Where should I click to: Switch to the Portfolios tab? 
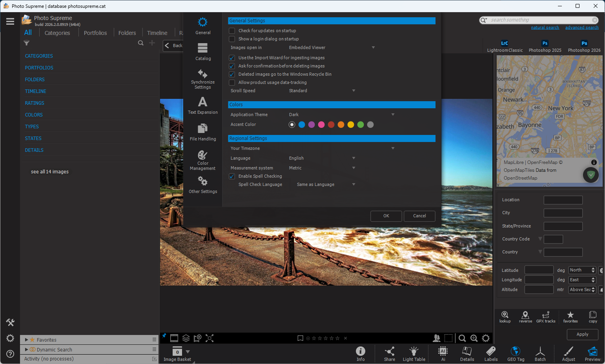click(95, 33)
